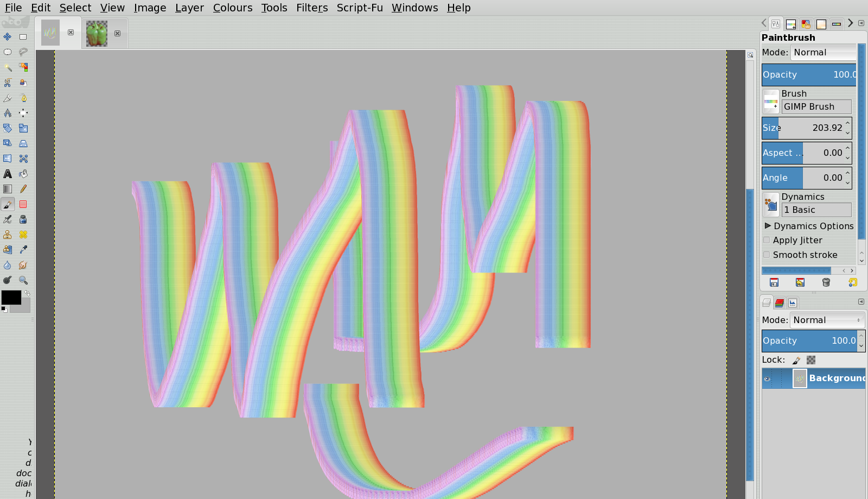Open the Script-Fu menu
The width and height of the screenshot is (868, 499).
[360, 8]
